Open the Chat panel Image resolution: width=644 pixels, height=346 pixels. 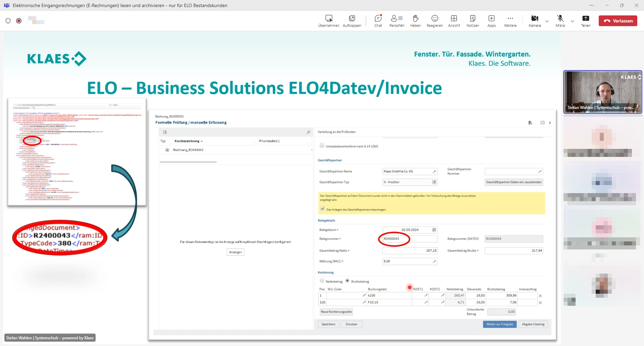(x=378, y=21)
